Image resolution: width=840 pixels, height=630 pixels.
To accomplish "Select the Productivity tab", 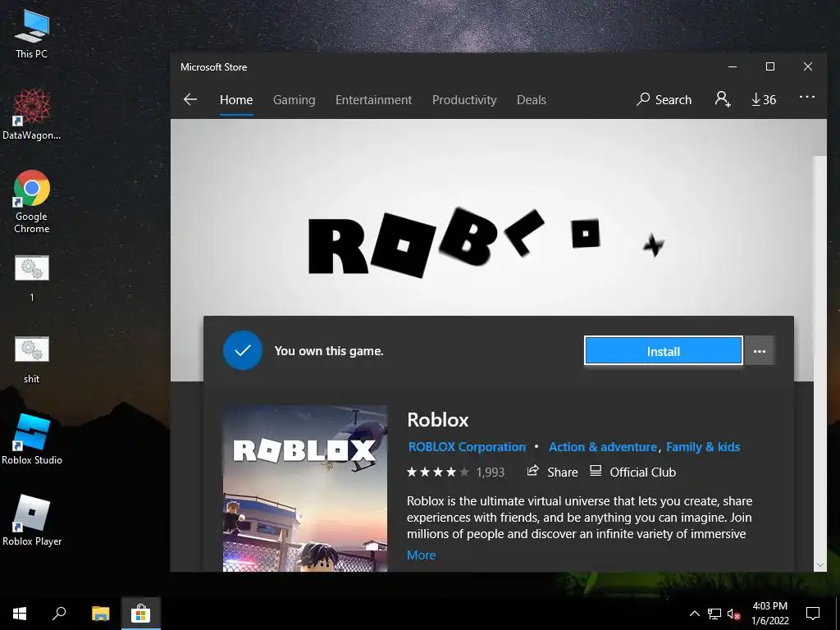I will (464, 99).
